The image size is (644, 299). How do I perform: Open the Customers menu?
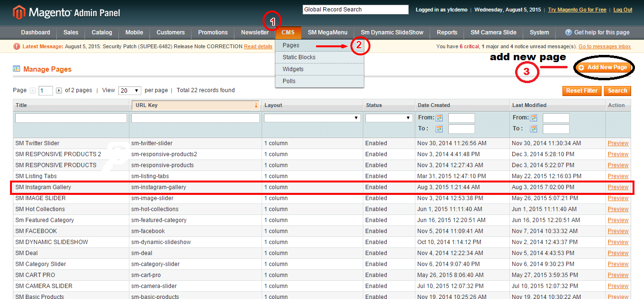tap(170, 32)
